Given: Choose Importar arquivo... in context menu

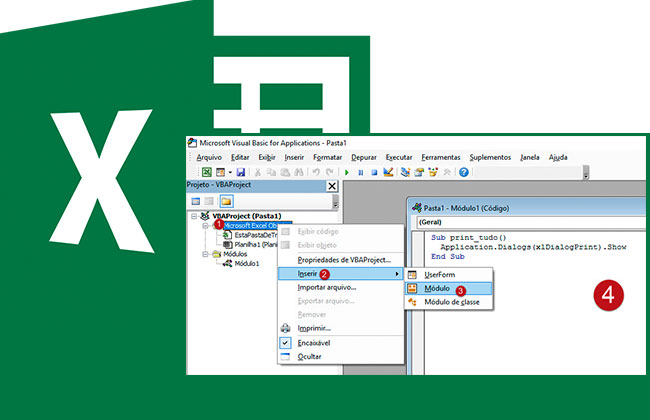Looking at the screenshot, I should [x=341, y=287].
